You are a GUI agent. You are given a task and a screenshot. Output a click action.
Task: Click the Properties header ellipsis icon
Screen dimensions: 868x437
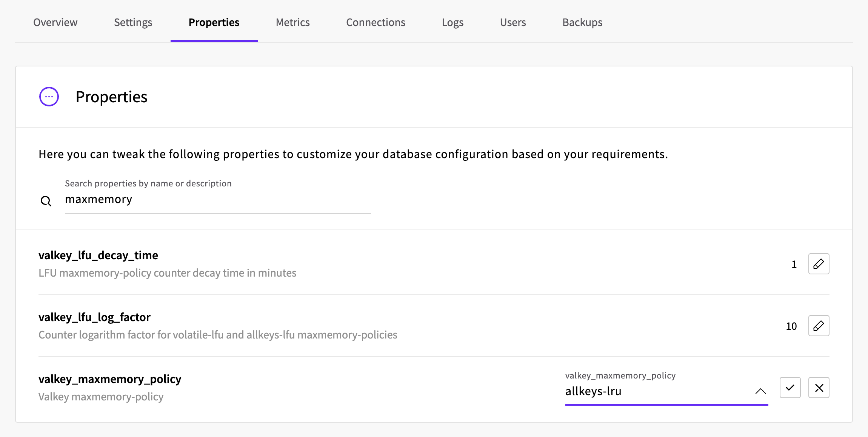[49, 97]
